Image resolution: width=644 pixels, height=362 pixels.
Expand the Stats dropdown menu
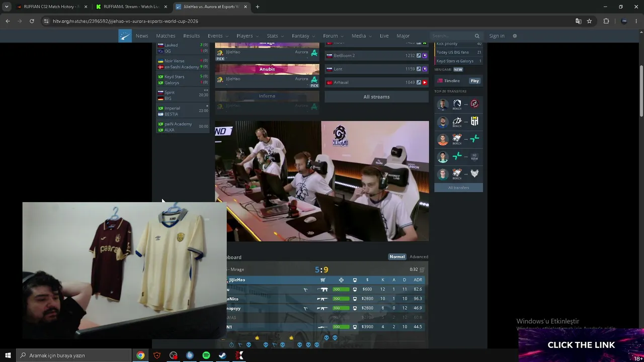pos(275,36)
